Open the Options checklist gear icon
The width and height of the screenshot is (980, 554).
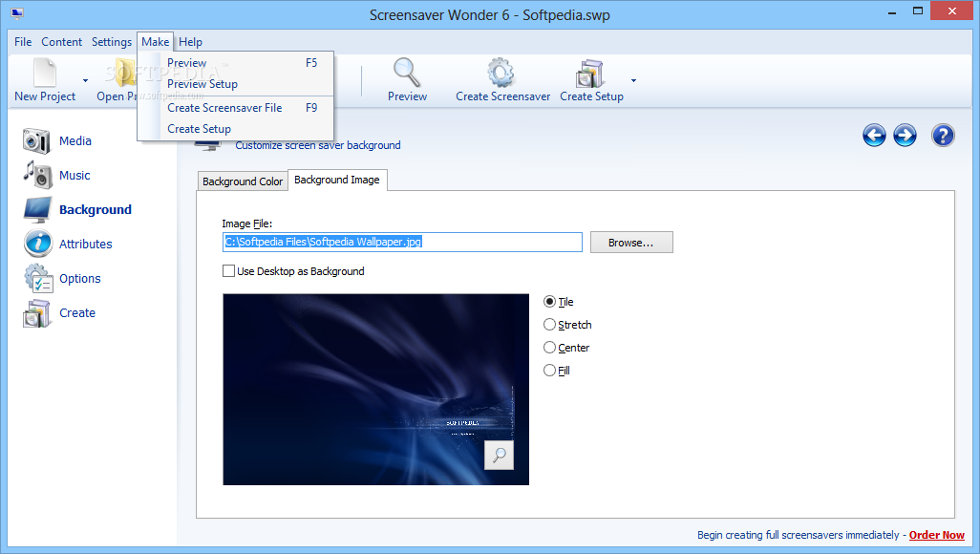(x=39, y=278)
